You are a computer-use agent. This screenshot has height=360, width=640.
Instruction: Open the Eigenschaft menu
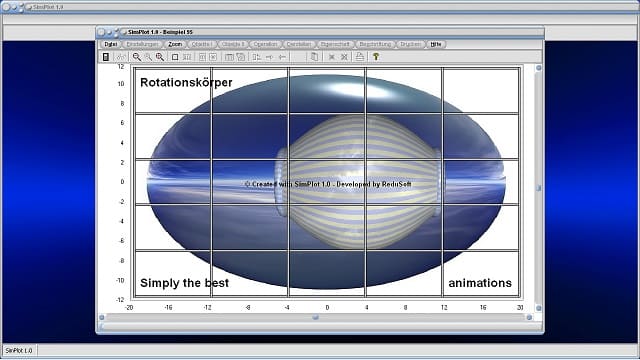[x=335, y=44]
